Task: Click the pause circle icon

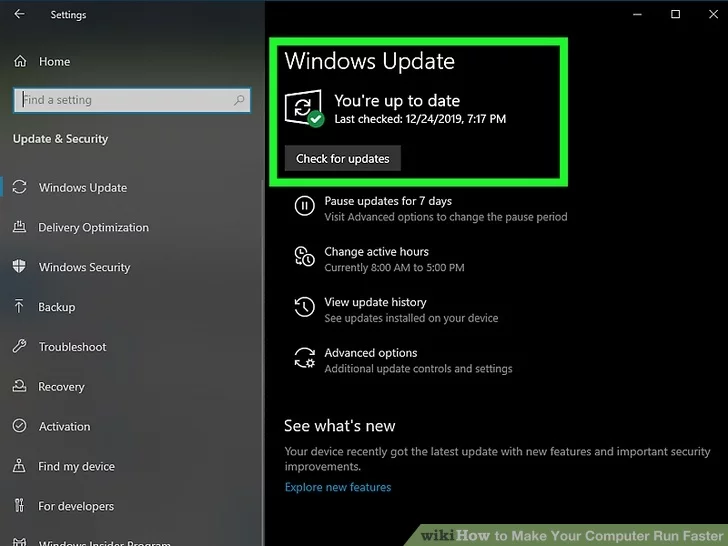Action: coord(305,205)
